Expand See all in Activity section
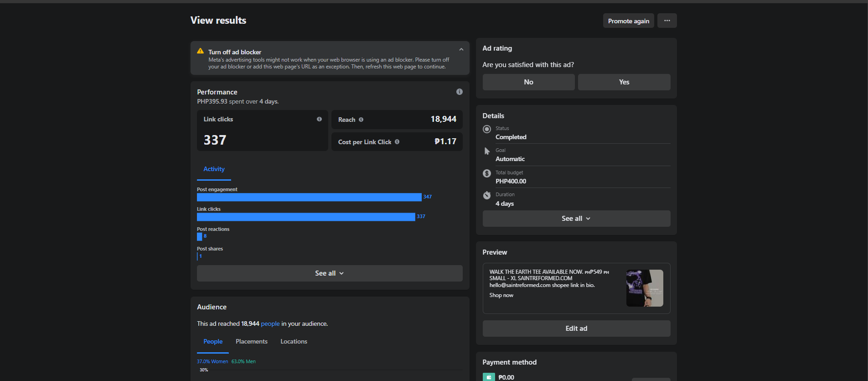 point(330,273)
